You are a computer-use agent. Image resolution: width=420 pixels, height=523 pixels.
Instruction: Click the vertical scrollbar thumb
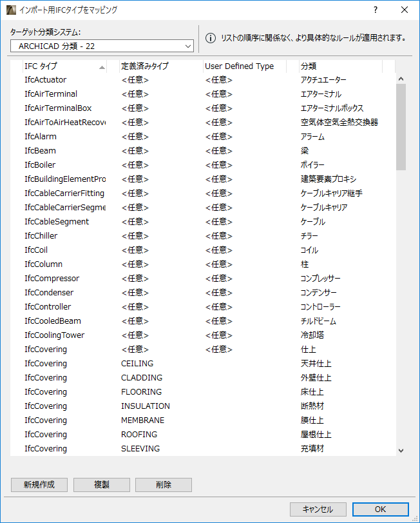(x=401, y=127)
